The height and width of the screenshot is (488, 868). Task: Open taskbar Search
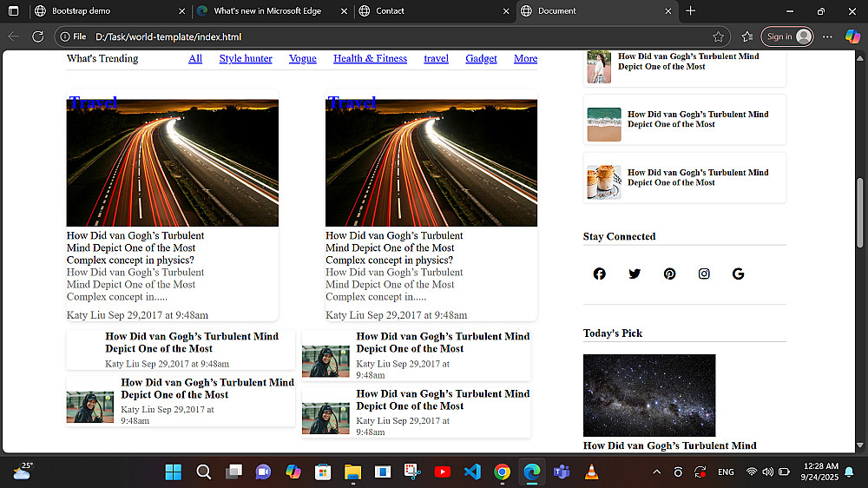coord(204,472)
